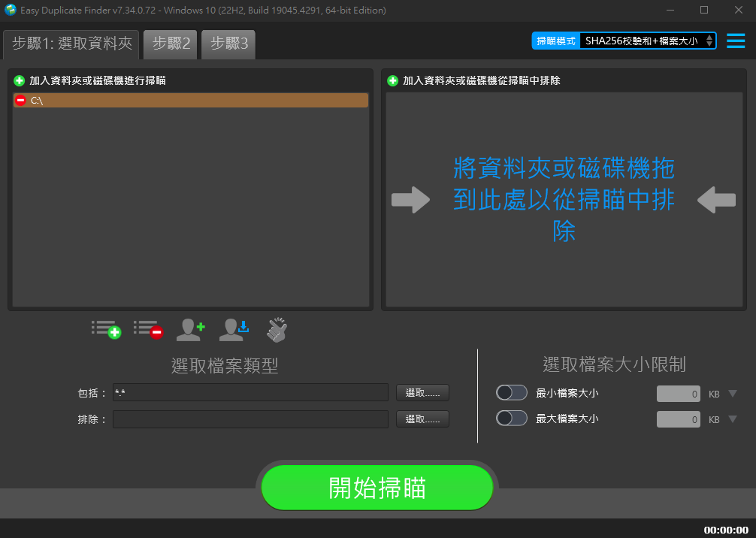Click the 掃瞄模式 blue label
This screenshot has height=538, width=756.
tap(556, 41)
